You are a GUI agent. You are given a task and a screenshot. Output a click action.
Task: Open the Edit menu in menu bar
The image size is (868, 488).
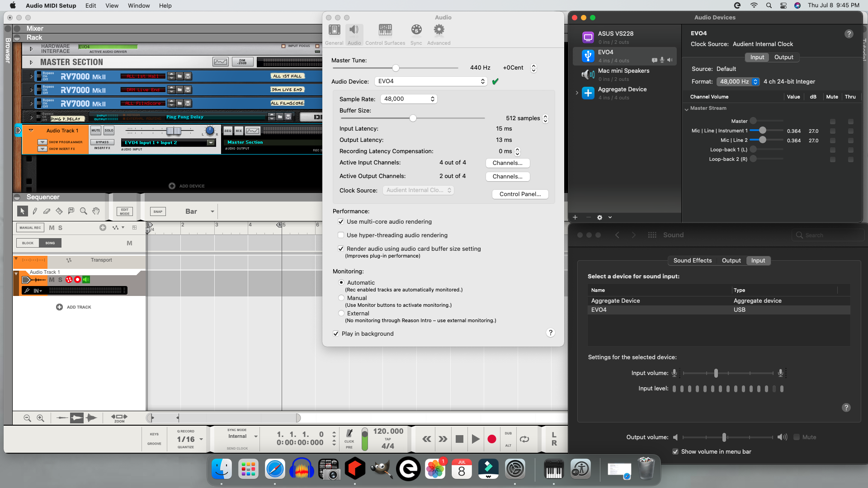(90, 5)
